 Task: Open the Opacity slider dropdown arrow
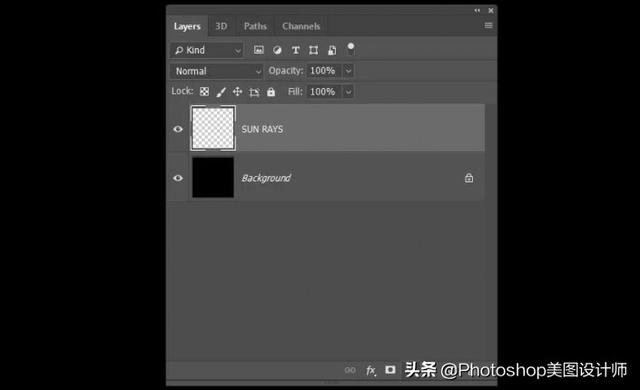348,71
